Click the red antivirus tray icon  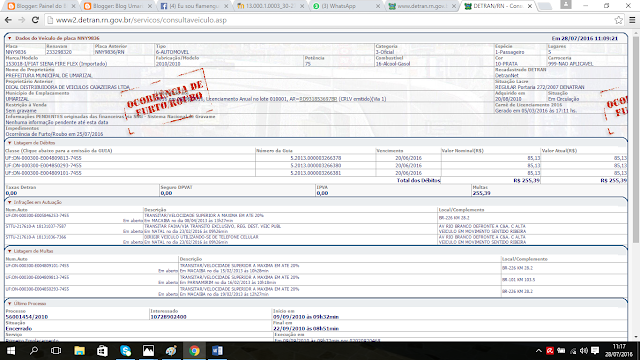pos(550,351)
